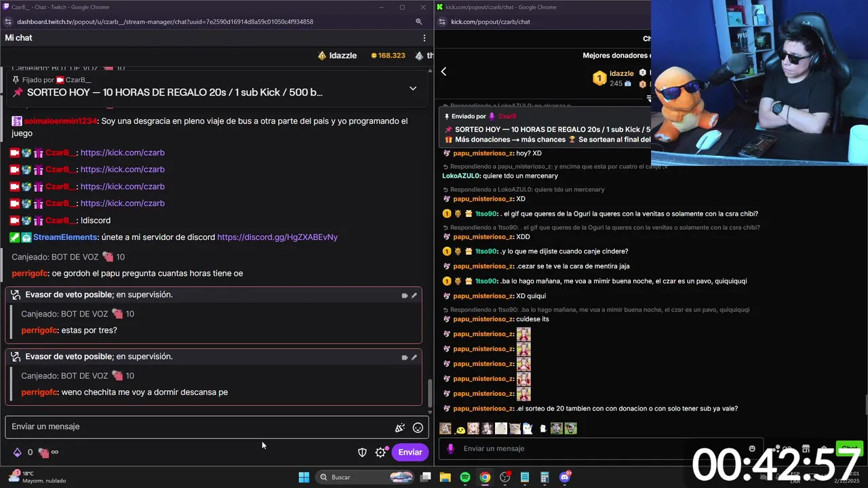The image size is (868, 488).
Task: Click the Bits balance icon below Twitch chat
Action: 18,452
